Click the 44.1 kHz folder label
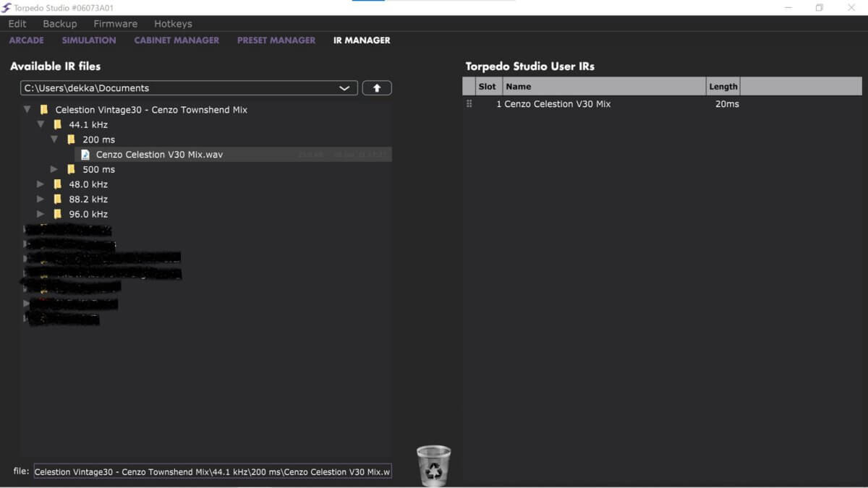Viewport: 868px width, 488px height. (x=88, y=125)
